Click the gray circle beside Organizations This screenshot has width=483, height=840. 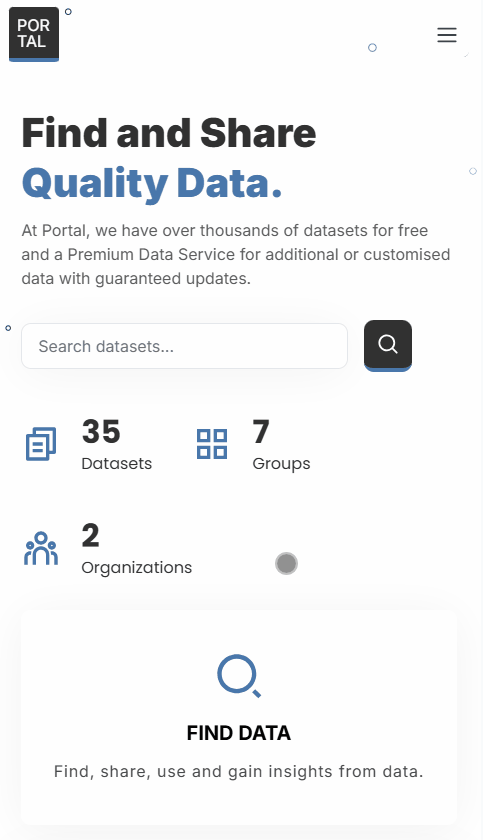pos(286,564)
